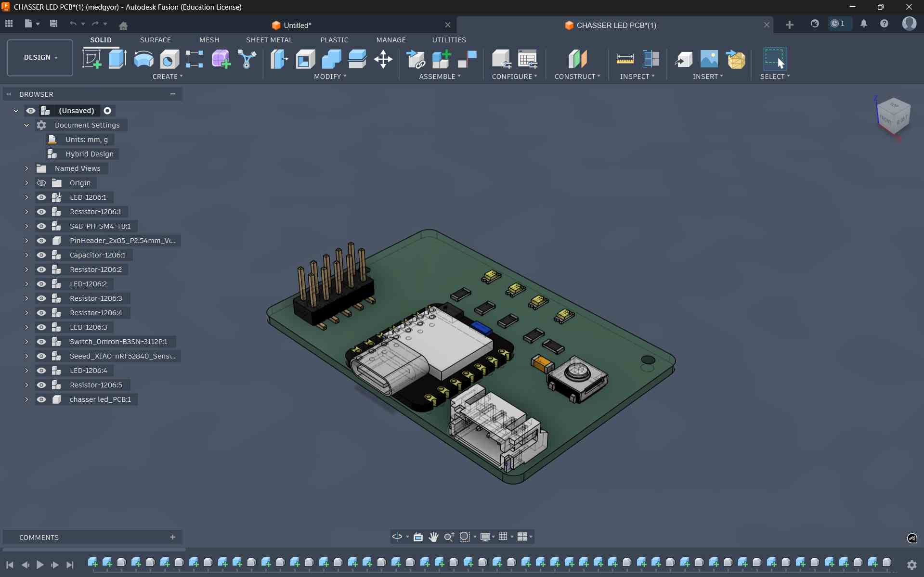Switch to the SURFACE tab

point(156,40)
